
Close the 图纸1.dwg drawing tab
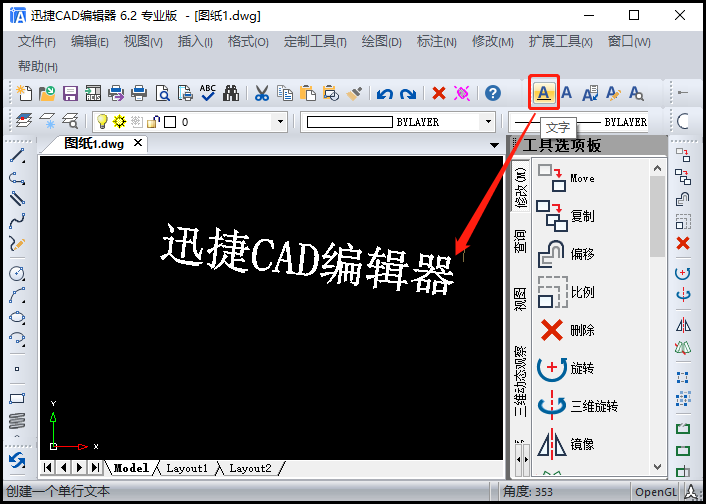tap(138, 143)
